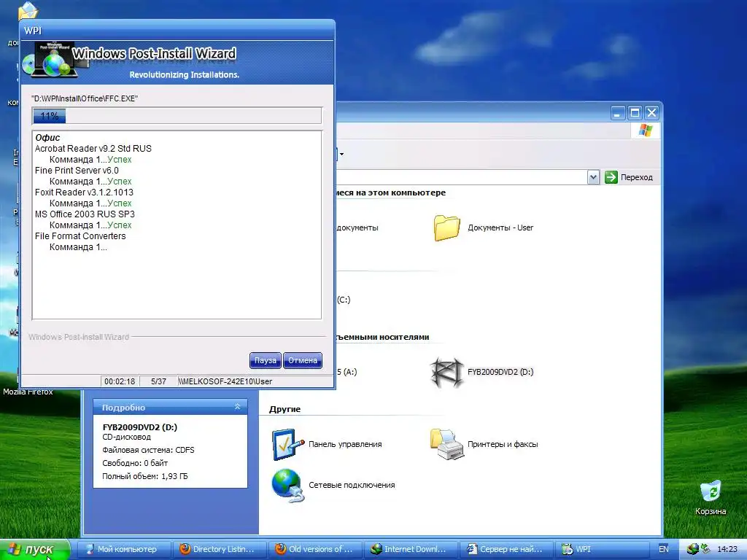Open the address bar dropdown in My Computer
Viewport: 747px width, 560px height.
click(x=592, y=177)
